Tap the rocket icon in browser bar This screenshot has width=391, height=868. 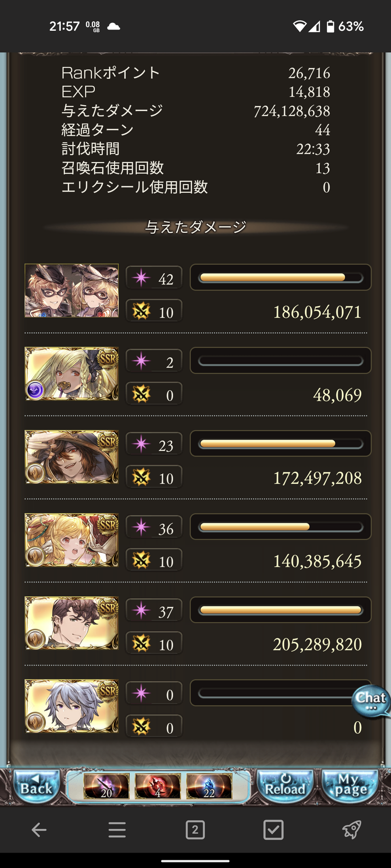tap(351, 830)
